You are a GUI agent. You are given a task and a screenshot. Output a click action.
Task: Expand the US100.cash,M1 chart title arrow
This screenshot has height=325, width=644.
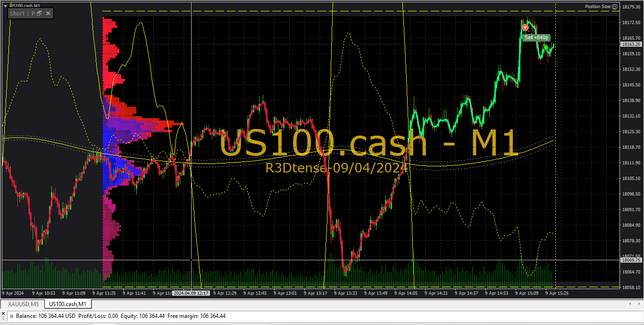coord(5,6)
